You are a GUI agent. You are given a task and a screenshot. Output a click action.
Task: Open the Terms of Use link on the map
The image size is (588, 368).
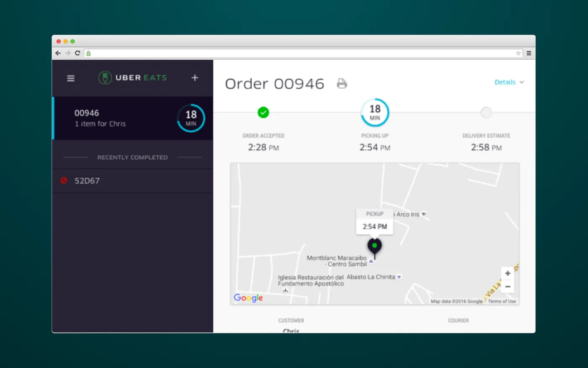pos(502,301)
